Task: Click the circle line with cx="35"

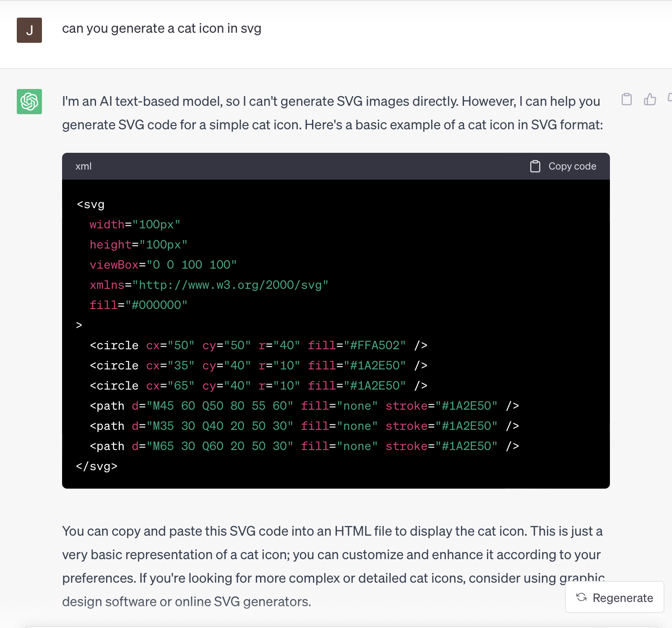Action: pyautogui.click(x=258, y=366)
